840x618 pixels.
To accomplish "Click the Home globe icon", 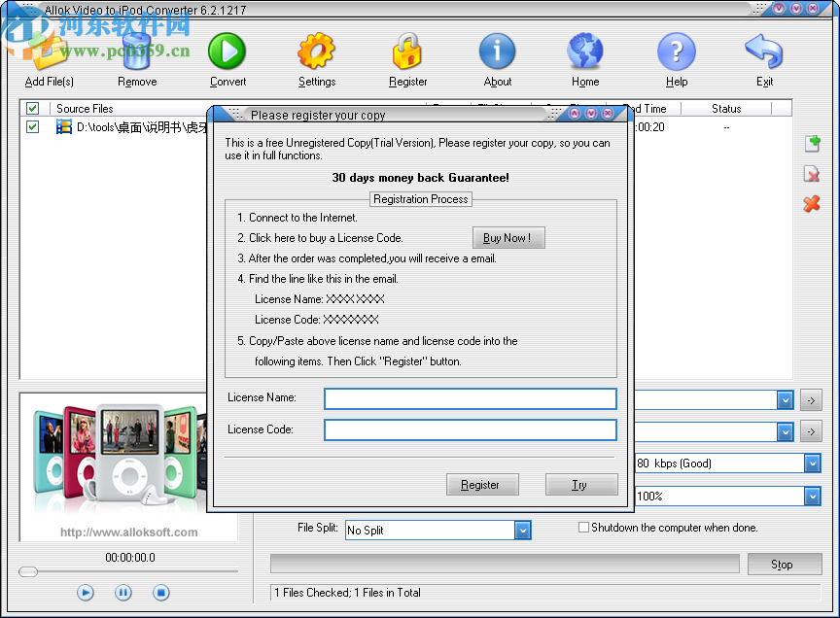I will coord(584,51).
